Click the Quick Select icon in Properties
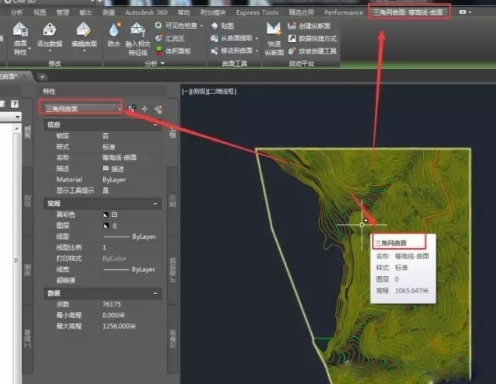The height and width of the screenshot is (384, 496). (x=158, y=109)
